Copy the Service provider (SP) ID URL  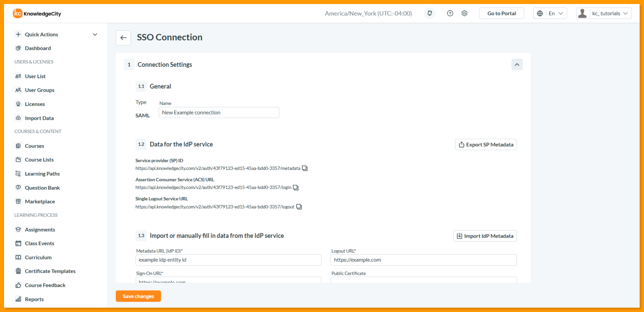[x=305, y=168]
